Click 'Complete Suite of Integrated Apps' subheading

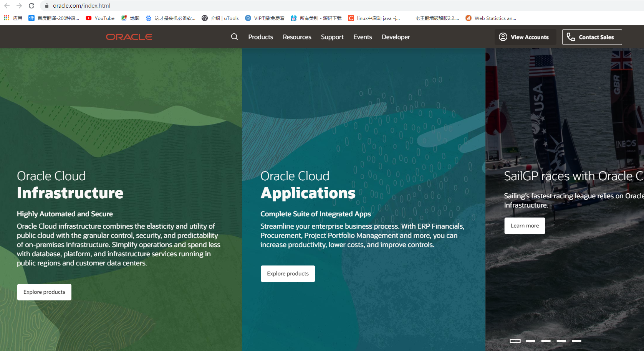tap(316, 214)
